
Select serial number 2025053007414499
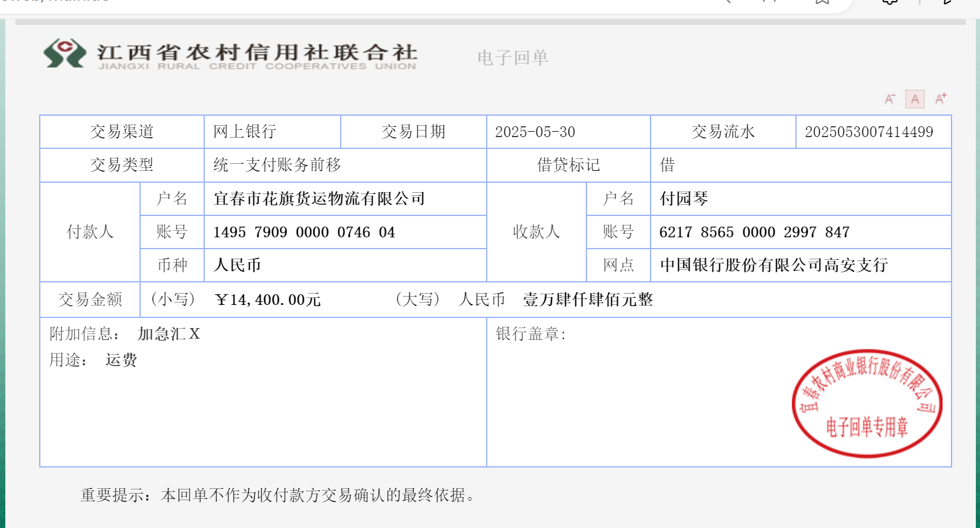[869, 132]
